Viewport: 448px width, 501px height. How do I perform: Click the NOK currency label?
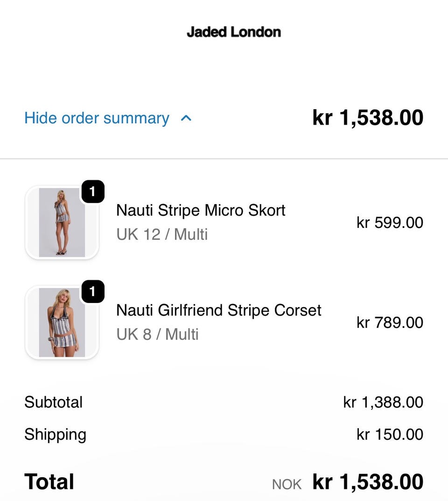point(287,484)
